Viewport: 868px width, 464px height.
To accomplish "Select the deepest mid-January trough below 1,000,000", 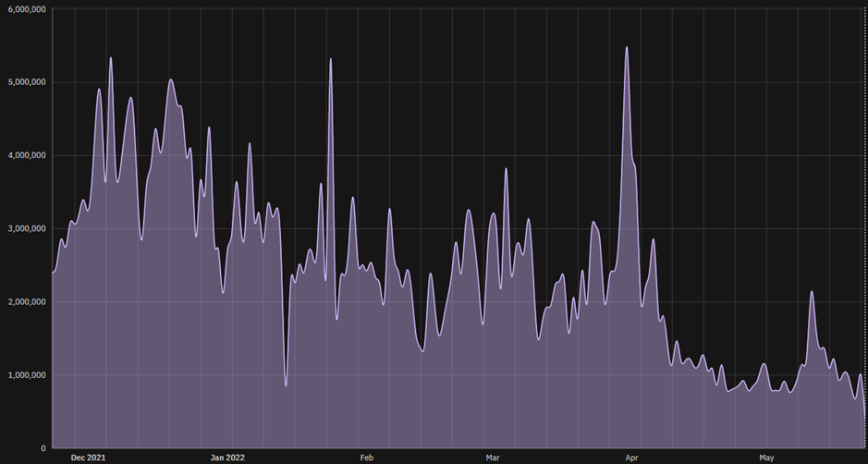I will coord(286,385).
